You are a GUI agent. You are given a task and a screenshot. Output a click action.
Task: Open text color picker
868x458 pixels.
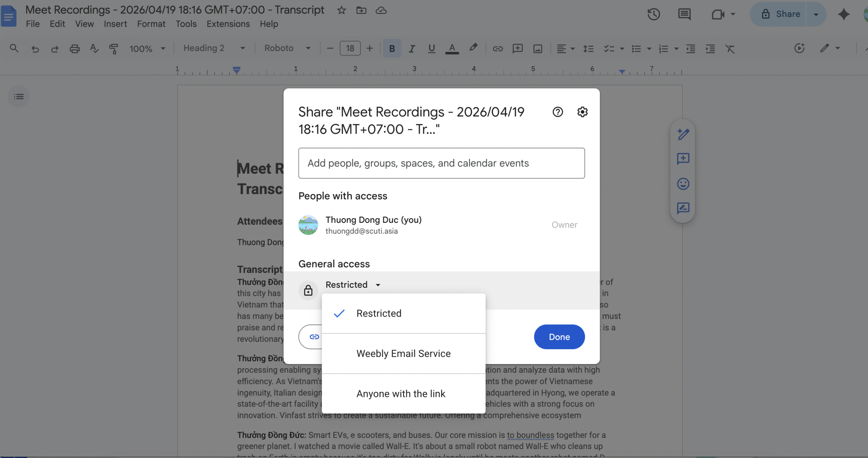[x=452, y=49]
